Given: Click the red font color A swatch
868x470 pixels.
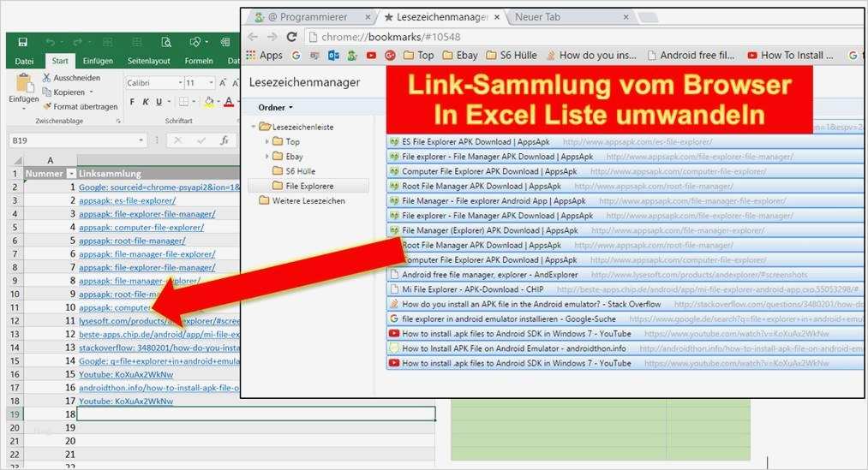Looking at the screenshot, I should click(229, 102).
